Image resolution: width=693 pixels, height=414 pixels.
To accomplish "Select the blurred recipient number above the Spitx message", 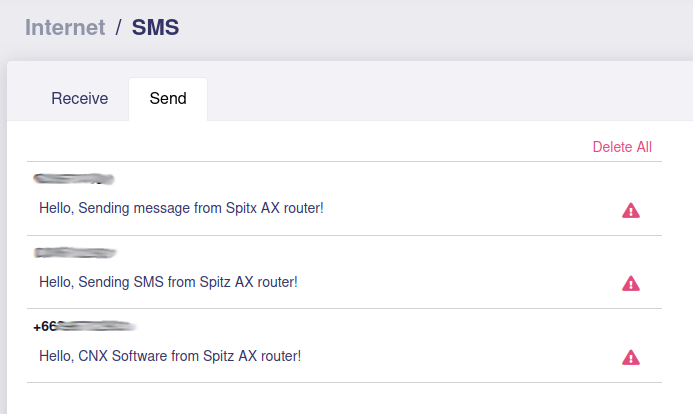I will click(73, 179).
